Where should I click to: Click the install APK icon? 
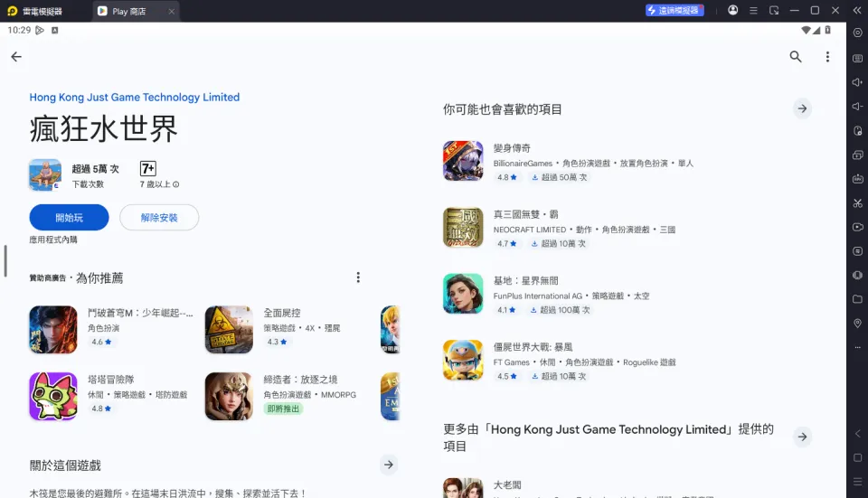(x=857, y=179)
